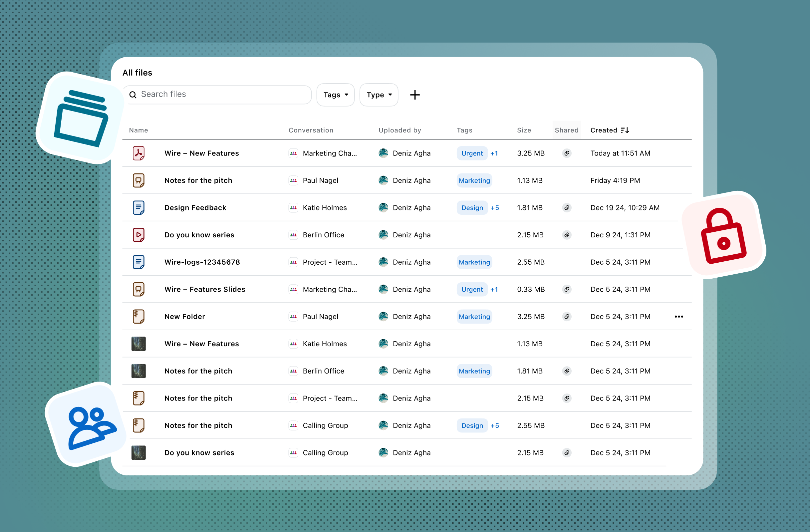Viewport: 810px width, 532px height.
Task: Click shared link icon on Dec 9 24 row
Action: click(567, 235)
